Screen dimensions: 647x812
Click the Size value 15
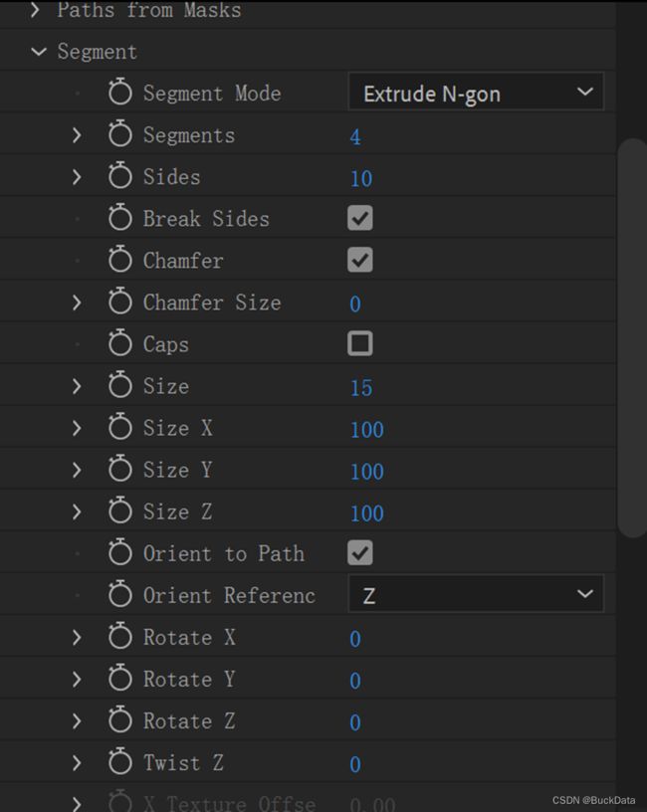tap(361, 387)
